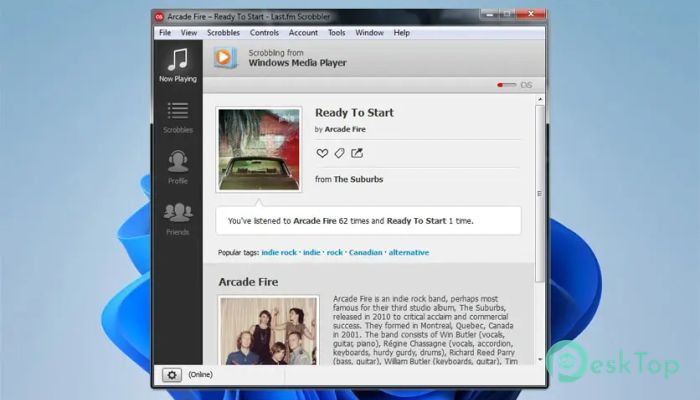Open the View menu
700x400 pixels.
pos(189,33)
